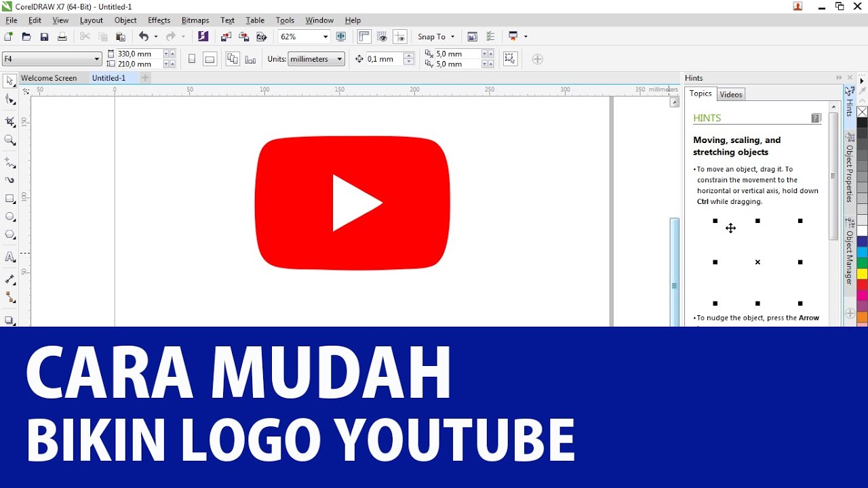Screen dimensions: 868x488
Task: Toggle Treat as Filled button
Action: (x=510, y=59)
